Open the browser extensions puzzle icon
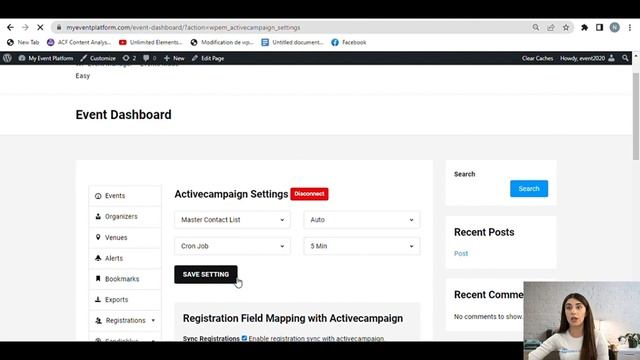This screenshot has width=640, height=360. tap(584, 27)
